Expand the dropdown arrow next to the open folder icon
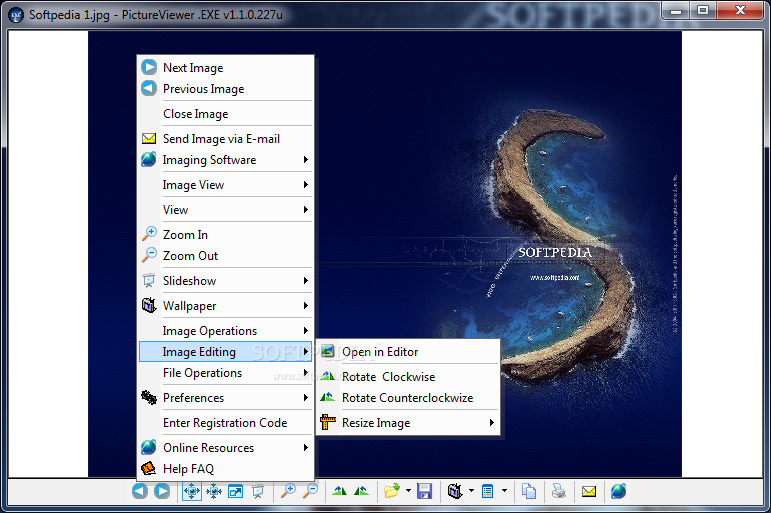This screenshot has height=513, width=771. [x=408, y=491]
